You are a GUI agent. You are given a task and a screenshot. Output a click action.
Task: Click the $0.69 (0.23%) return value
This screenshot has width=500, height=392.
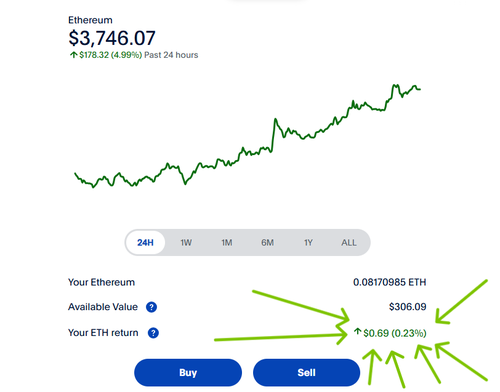coord(395,333)
